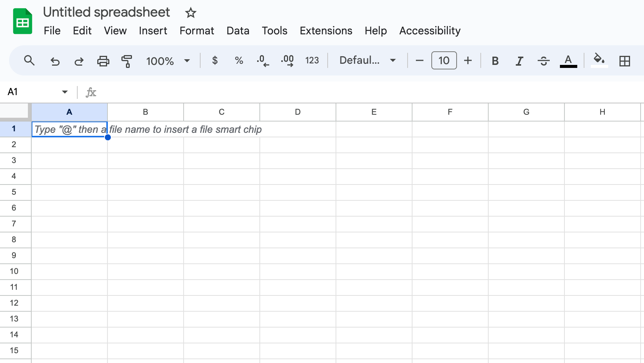This screenshot has height=363, width=644.
Task: Select row 2 header
Action: (x=15, y=145)
